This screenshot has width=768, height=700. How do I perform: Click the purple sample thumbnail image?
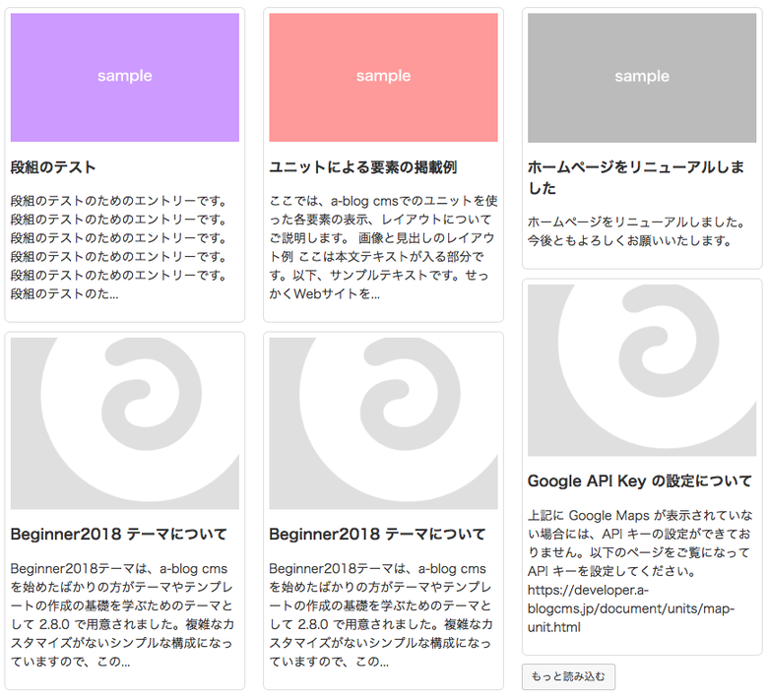[x=125, y=77]
